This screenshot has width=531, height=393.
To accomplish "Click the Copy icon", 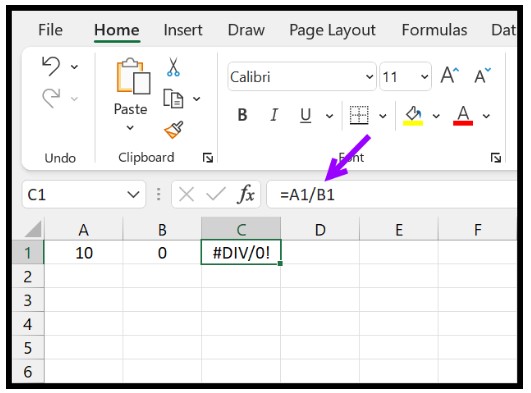I will point(173,98).
